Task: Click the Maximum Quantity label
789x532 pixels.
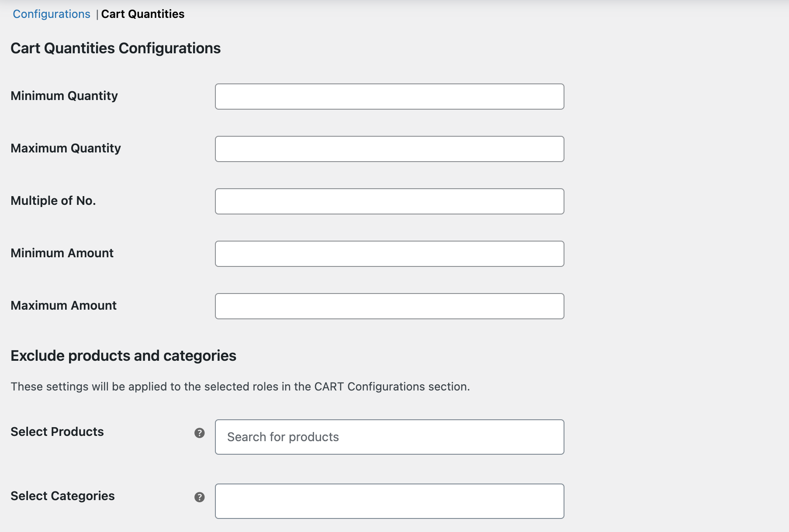Action: coord(66,148)
